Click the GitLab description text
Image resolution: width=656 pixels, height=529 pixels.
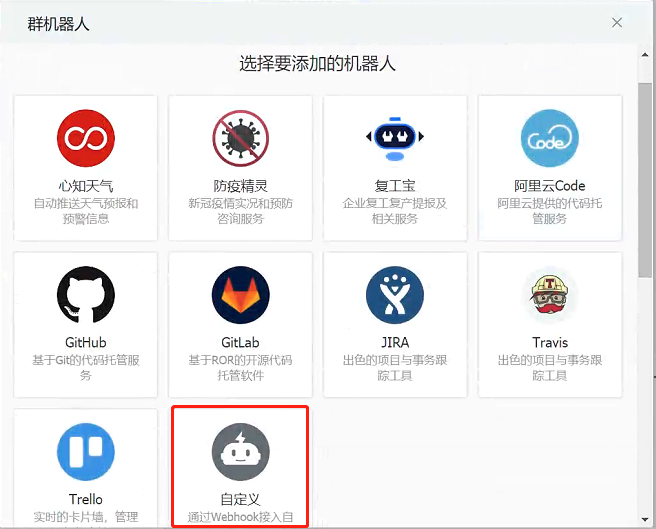click(x=241, y=368)
